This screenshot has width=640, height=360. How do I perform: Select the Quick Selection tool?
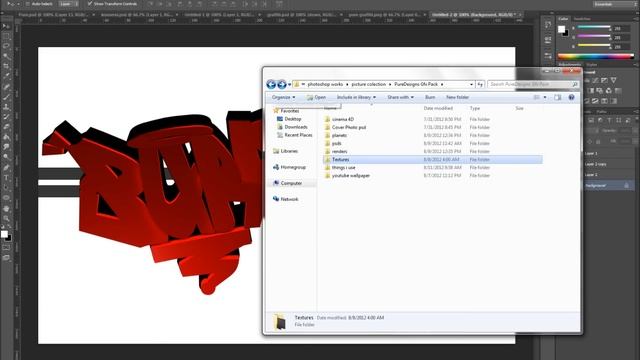tap(6, 56)
